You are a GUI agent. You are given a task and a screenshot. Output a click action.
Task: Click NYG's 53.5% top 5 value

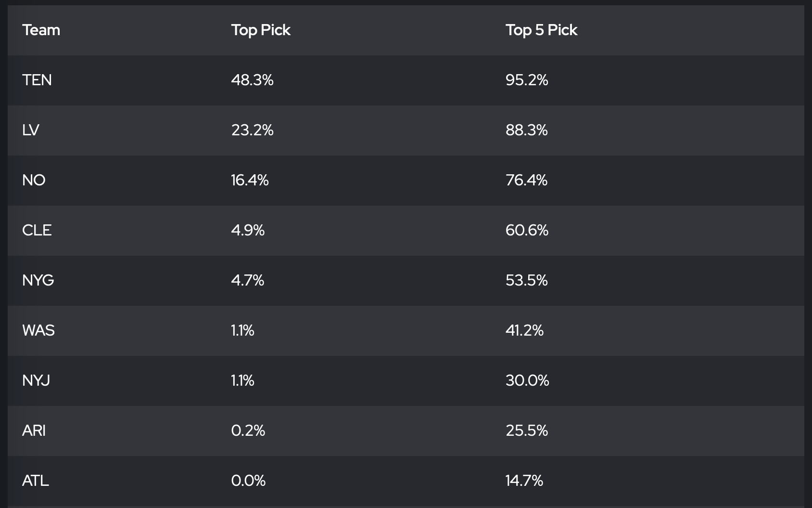526,280
